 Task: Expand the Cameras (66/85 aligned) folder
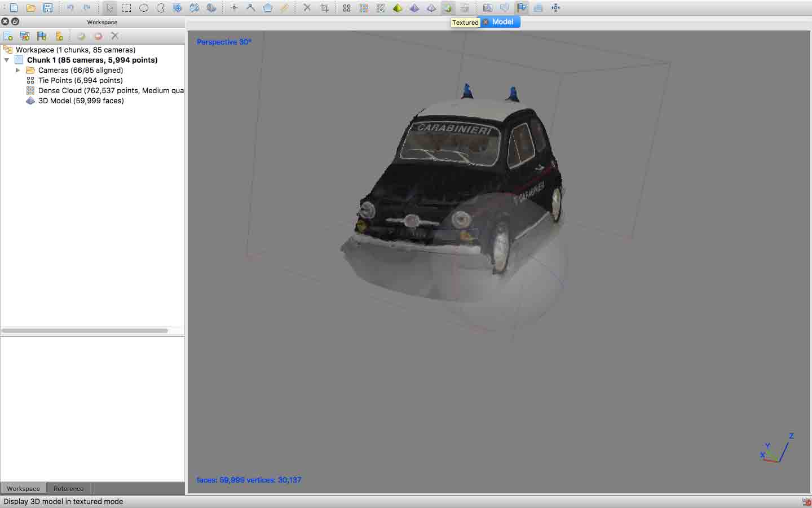(18, 70)
